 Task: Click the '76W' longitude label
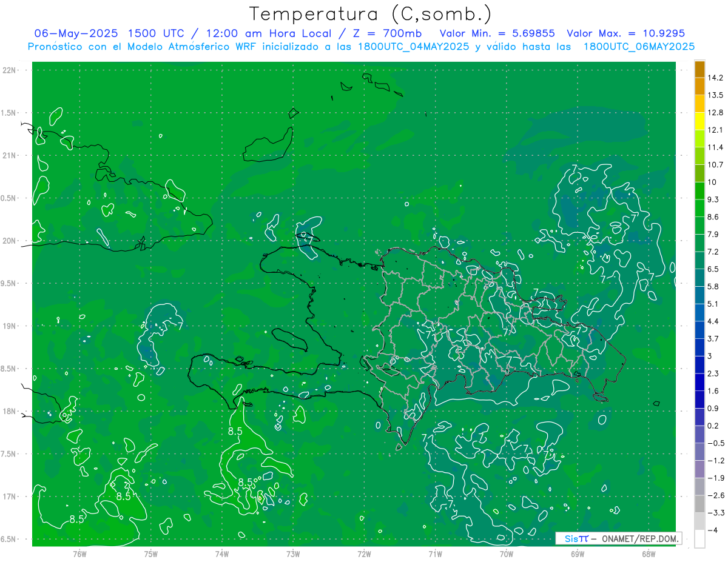point(79,554)
